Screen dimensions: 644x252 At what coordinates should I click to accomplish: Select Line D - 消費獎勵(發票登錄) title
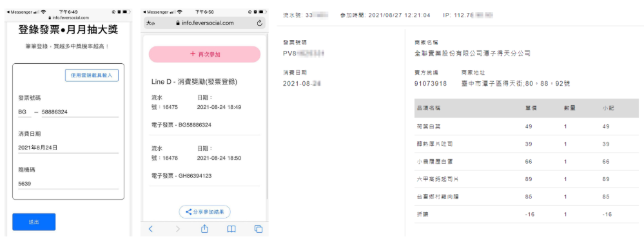[x=194, y=82]
